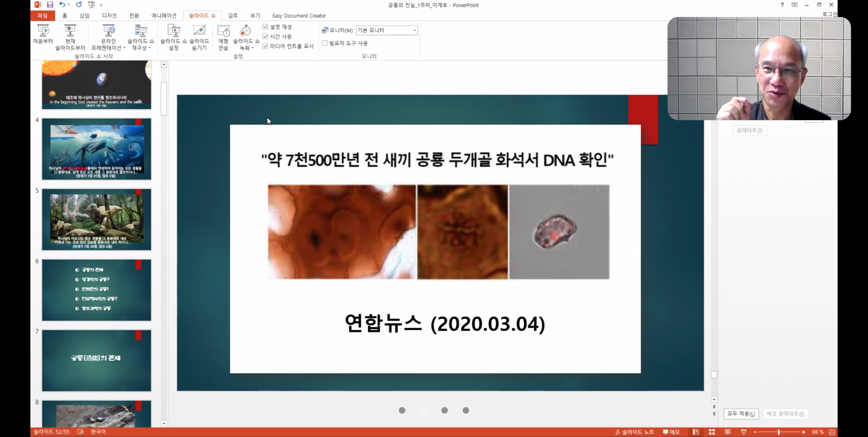
Task: Switch to the 홈 (Home) tab
Action: 65,15
